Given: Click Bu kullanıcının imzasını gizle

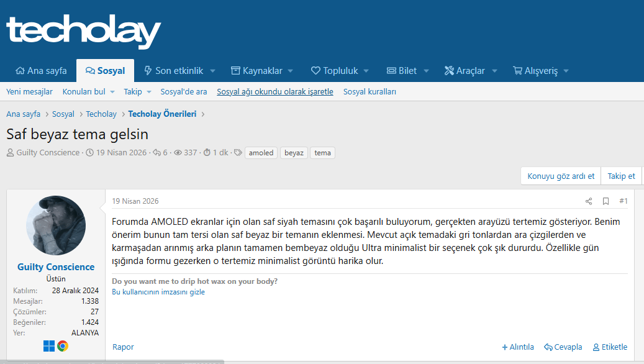Looking at the screenshot, I should click(x=158, y=292).
